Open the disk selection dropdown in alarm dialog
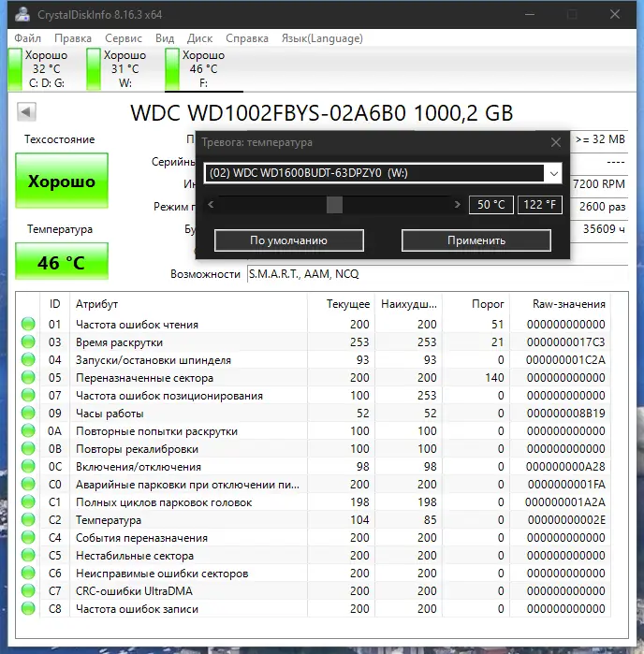 tap(554, 173)
